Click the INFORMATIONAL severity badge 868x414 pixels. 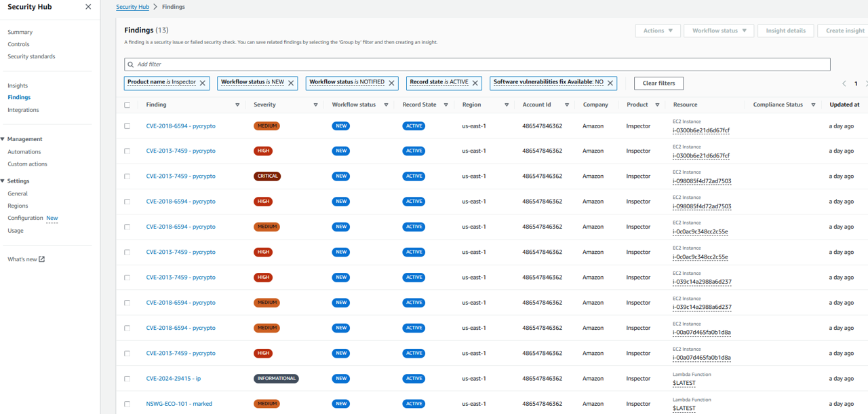pyautogui.click(x=276, y=379)
